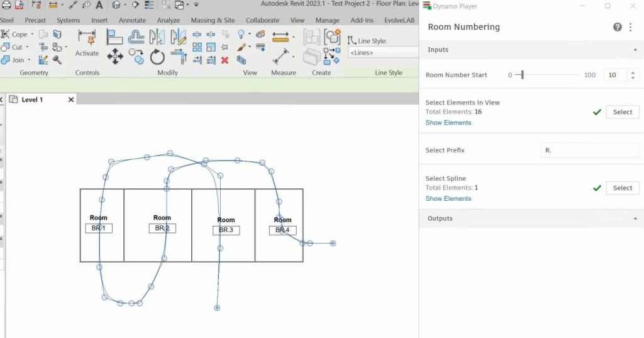Activate the Level 1 view tab

pos(32,99)
